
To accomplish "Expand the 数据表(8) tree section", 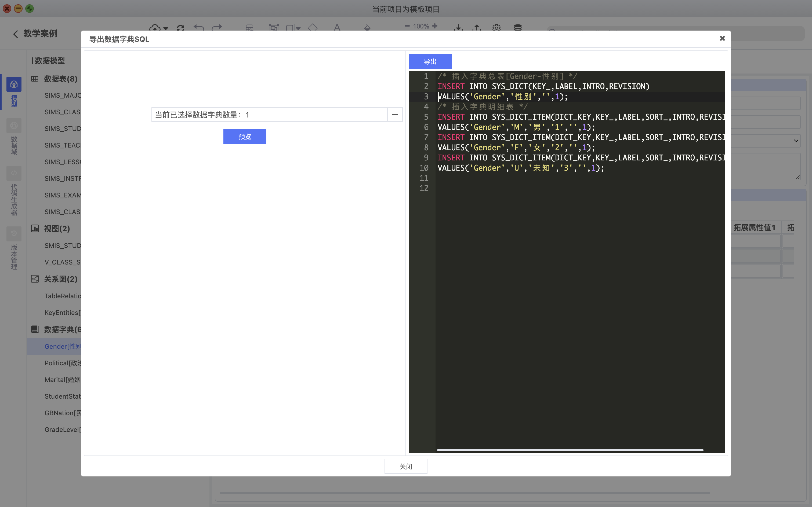I will (60, 79).
